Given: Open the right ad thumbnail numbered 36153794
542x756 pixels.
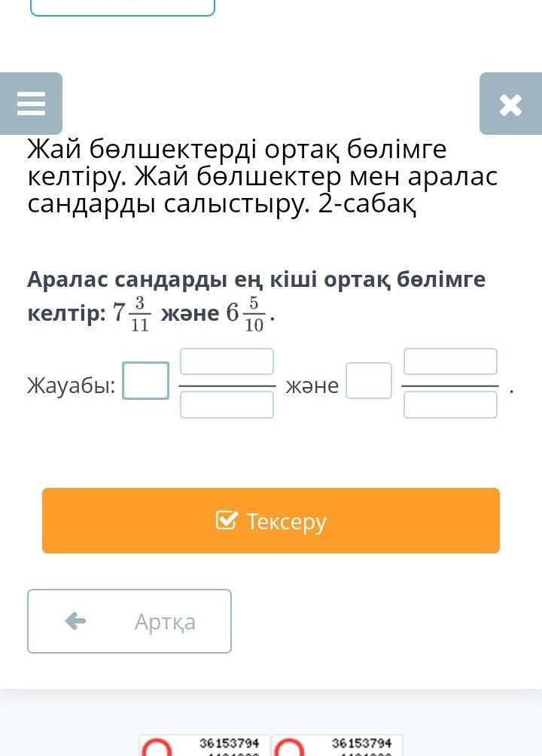Looking at the screenshot, I should (x=339, y=746).
